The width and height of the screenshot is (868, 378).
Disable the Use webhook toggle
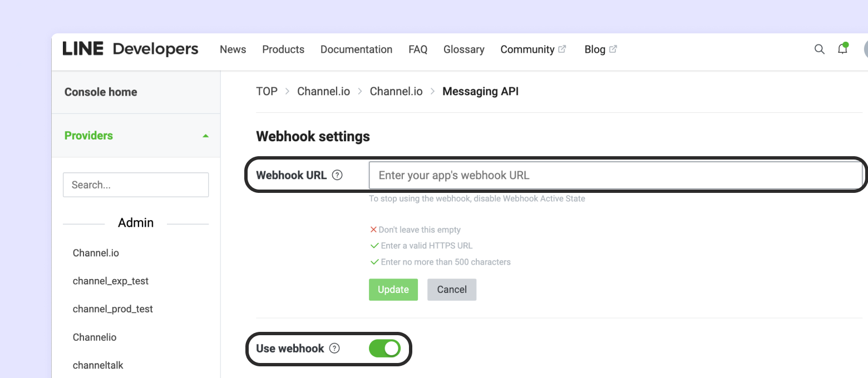(384, 349)
